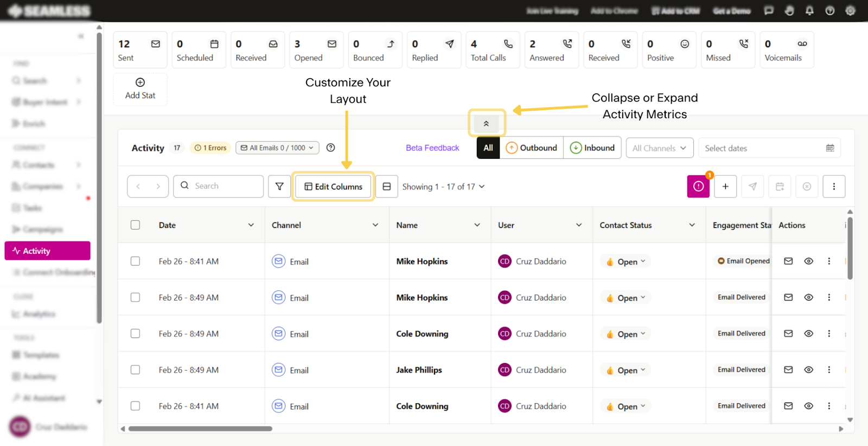Toggle the select-all header checkbox

point(135,225)
